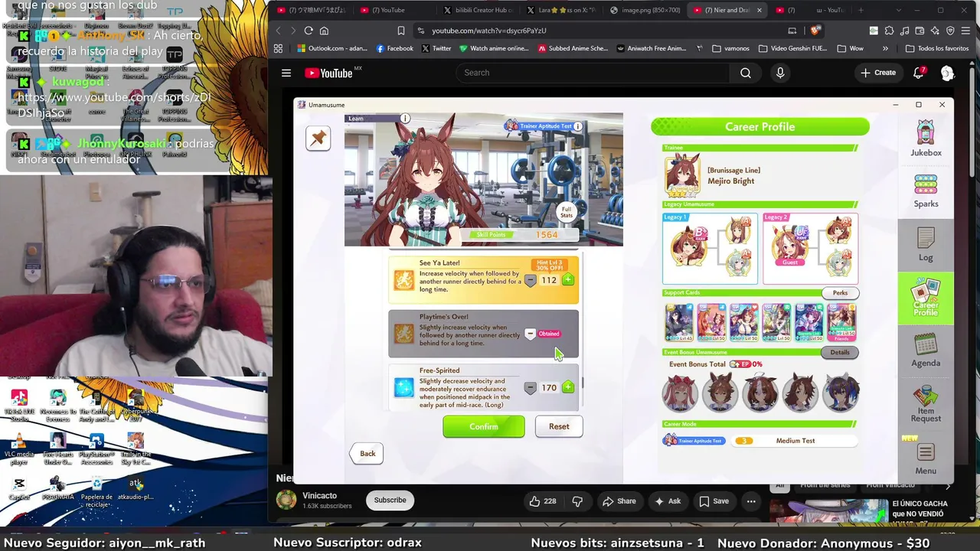Save the video to a playlist

point(714,501)
